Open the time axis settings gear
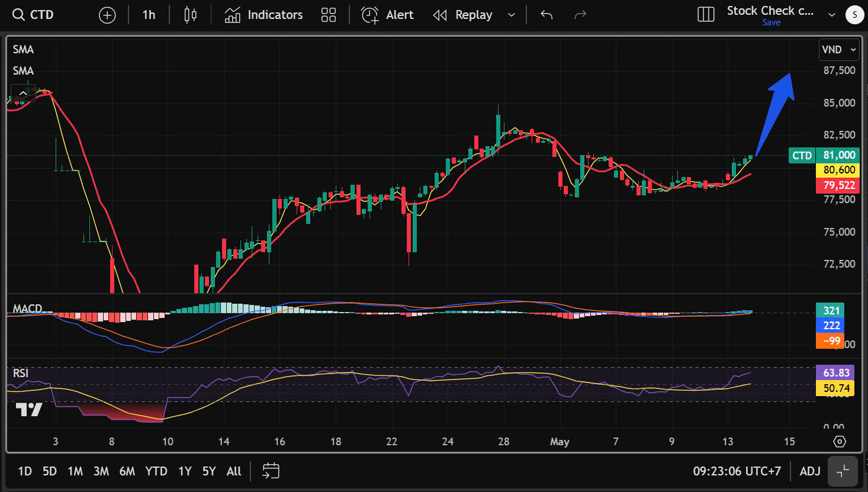This screenshot has height=492, width=868. [x=840, y=442]
